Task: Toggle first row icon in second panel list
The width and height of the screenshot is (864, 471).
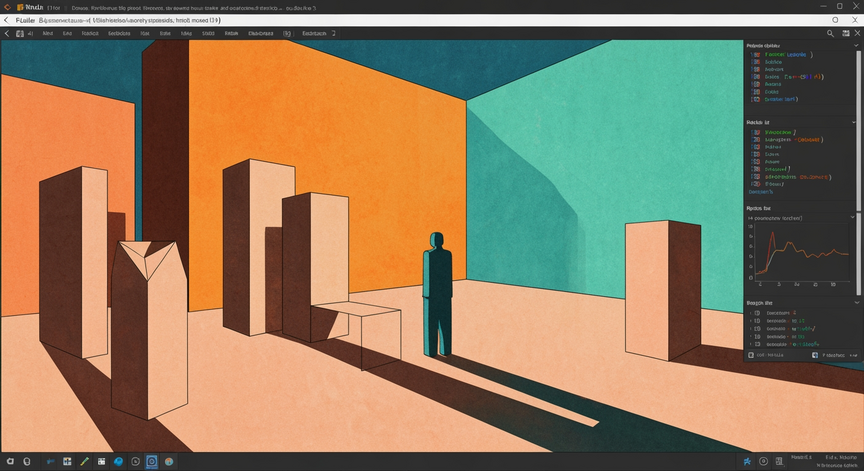Action: 757,132
